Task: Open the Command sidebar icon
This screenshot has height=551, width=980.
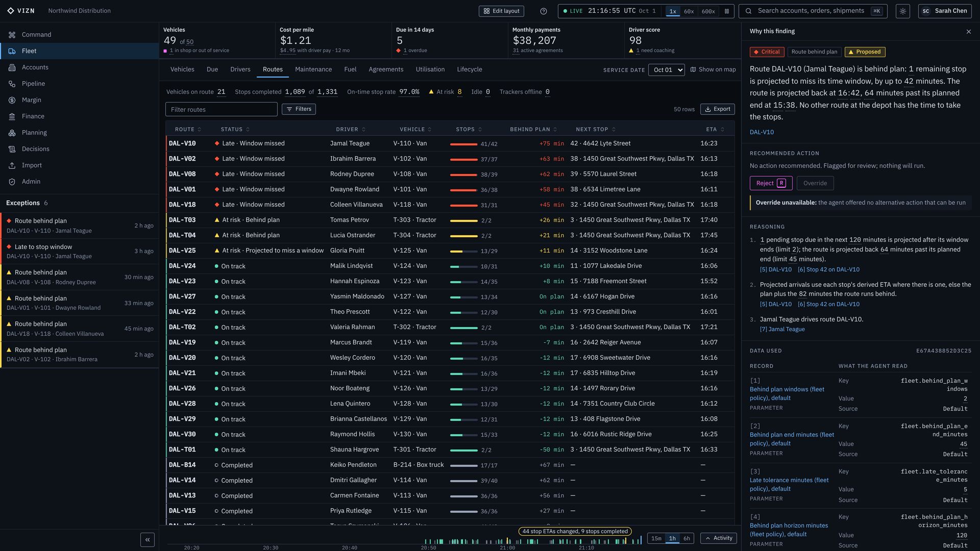Action: [x=12, y=35]
